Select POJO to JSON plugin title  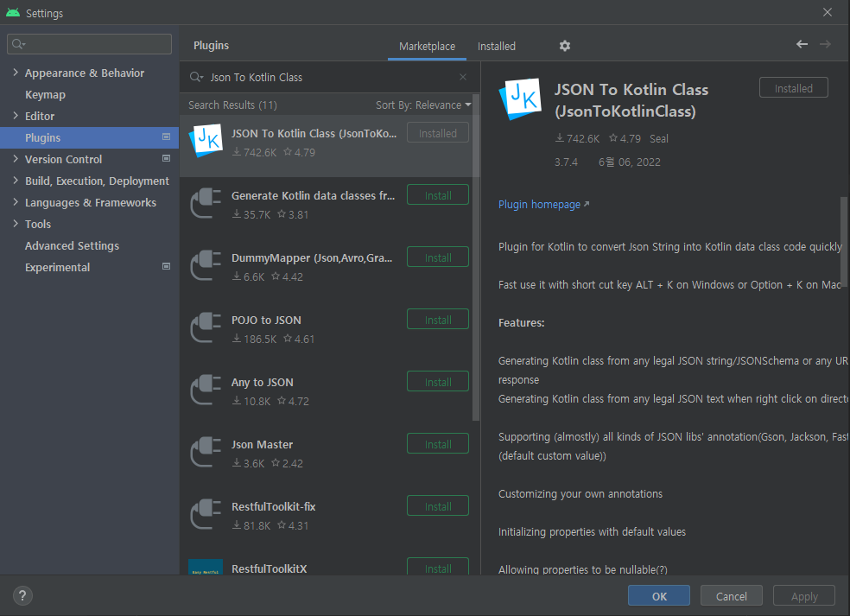[266, 320]
